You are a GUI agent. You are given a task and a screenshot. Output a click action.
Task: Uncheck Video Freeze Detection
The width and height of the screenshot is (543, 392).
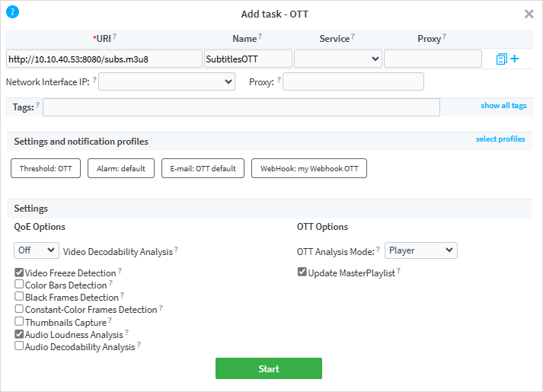(19, 272)
